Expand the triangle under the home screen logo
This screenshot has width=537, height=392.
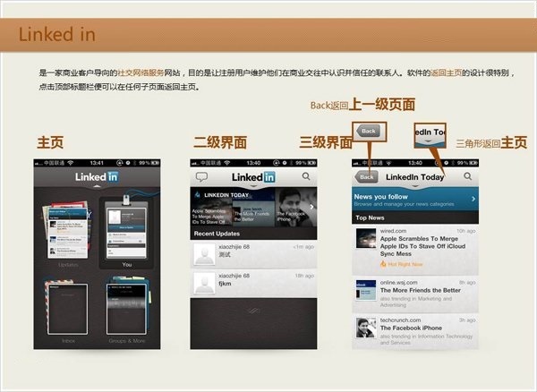pyautogui.click(x=97, y=186)
